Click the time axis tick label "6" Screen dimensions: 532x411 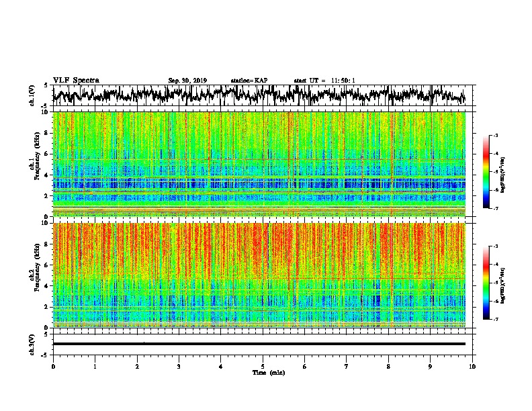[x=305, y=366]
